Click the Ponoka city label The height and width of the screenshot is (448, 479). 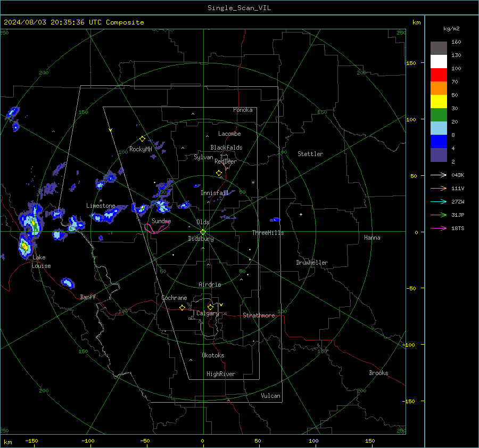click(x=243, y=110)
